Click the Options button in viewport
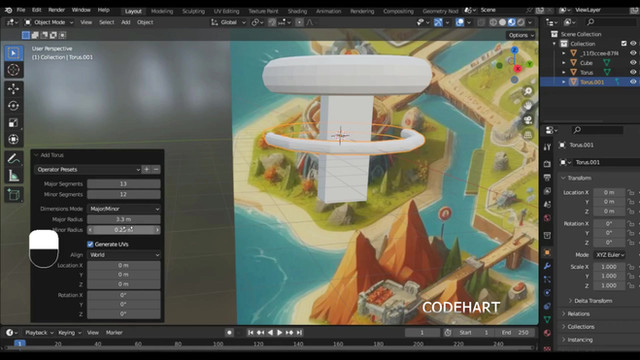The width and height of the screenshot is (640, 360). 521,35
